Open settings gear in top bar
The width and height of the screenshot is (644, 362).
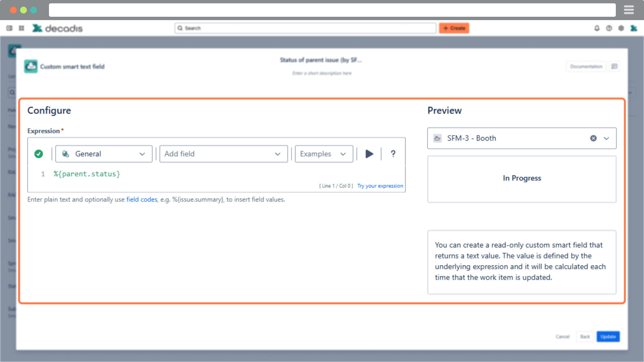coord(621,28)
